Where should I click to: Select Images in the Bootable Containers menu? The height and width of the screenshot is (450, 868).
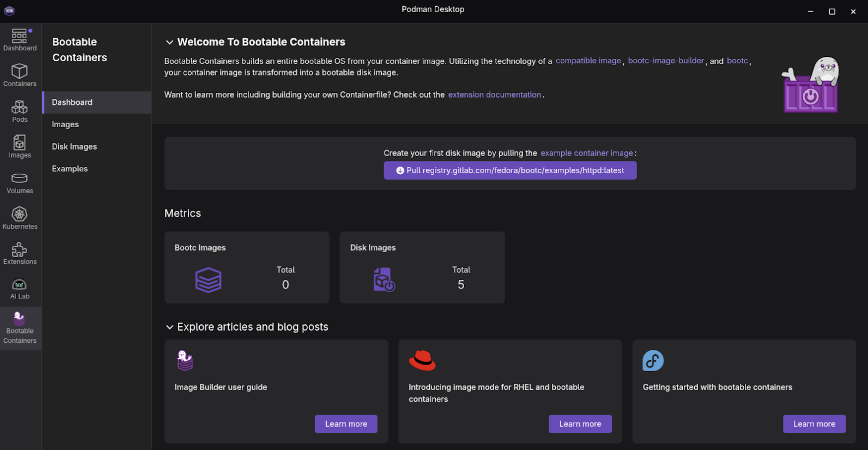tap(65, 125)
